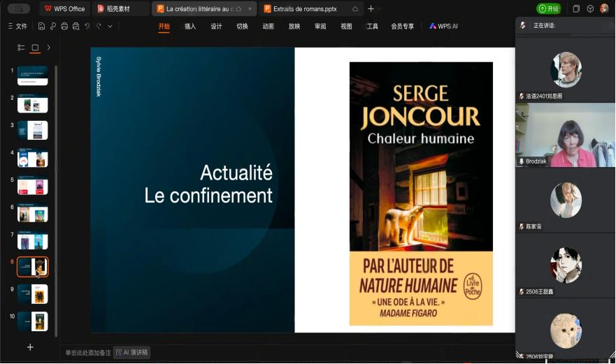Click the plus icon to open new tab
The width and height of the screenshot is (616, 364).
pyautogui.click(x=371, y=8)
